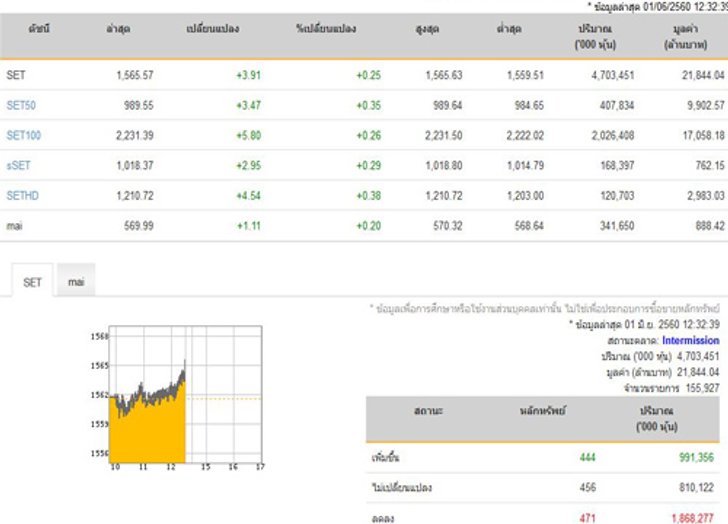This screenshot has width=728, height=524.
Task: Select unchanged volume 810,122
Action: [x=696, y=487]
